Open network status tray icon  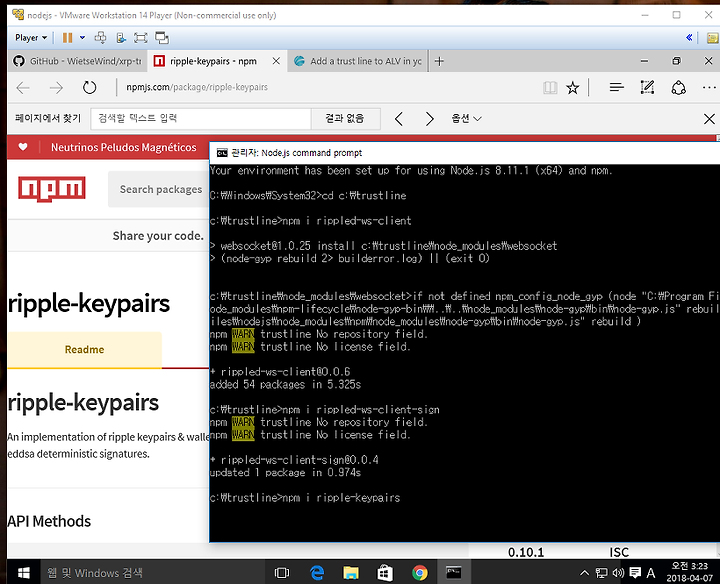(x=601, y=573)
